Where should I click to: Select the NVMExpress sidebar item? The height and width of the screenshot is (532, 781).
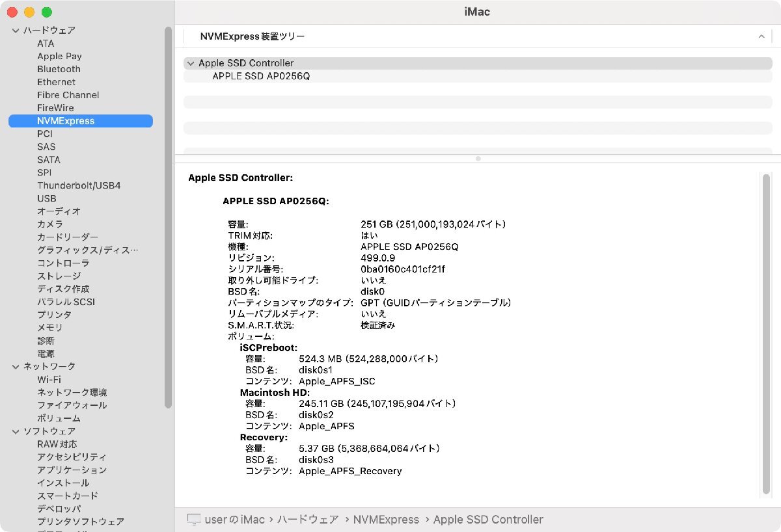(81, 121)
